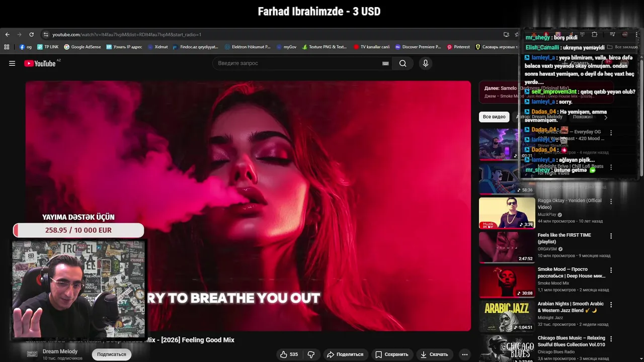Reload the page with refresh icon
This screenshot has height=362, width=644.
[31, 35]
